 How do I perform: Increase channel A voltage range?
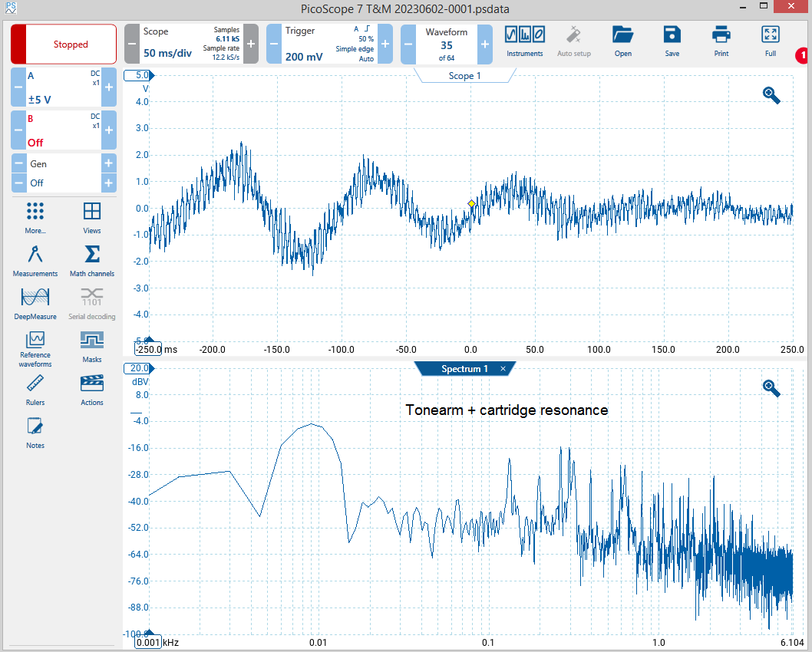click(109, 87)
